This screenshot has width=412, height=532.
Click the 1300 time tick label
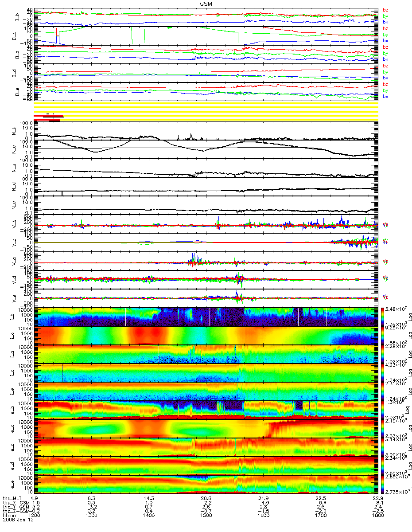(x=91, y=516)
